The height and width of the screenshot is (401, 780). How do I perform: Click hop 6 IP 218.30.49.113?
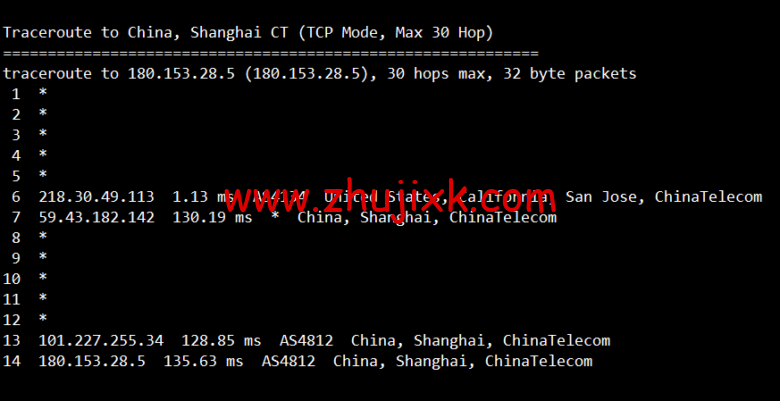(x=97, y=197)
